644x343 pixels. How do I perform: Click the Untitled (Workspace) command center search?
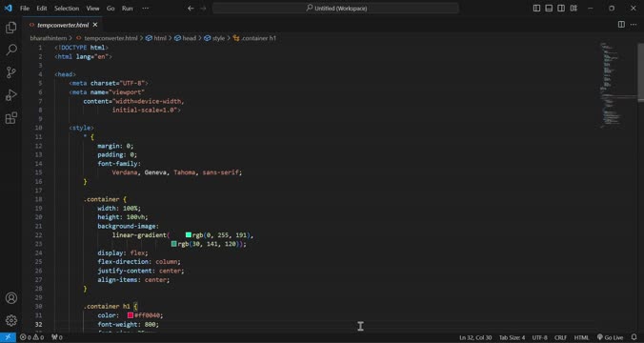tap(335, 9)
